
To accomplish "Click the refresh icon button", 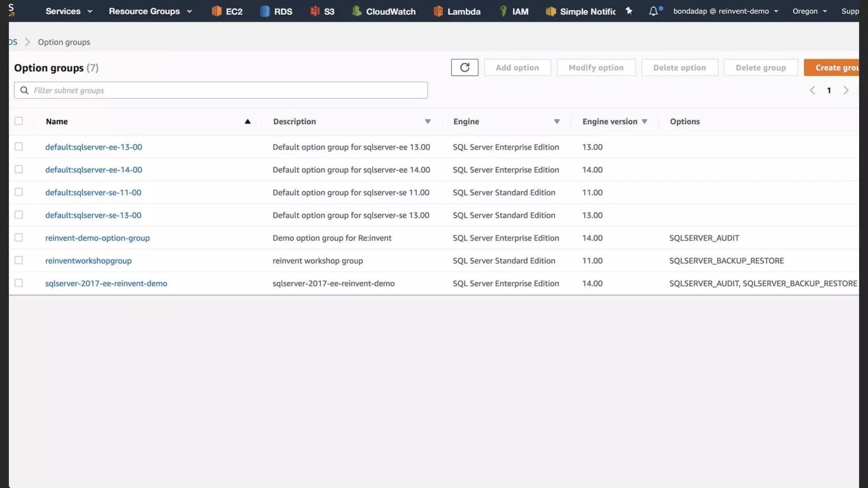I will pyautogui.click(x=465, y=68).
